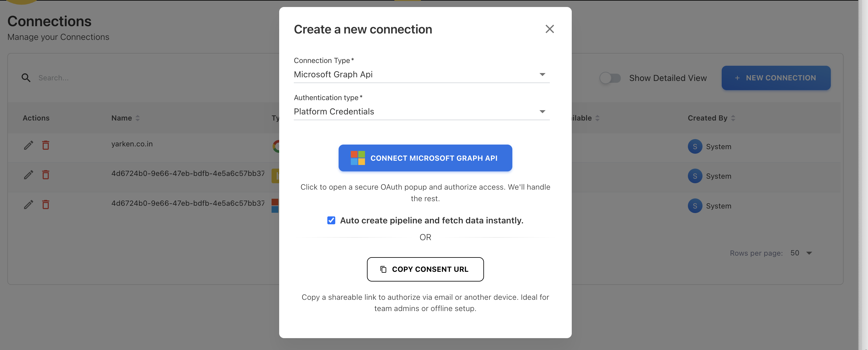Click pencil icon on second connection row
Image resolution: width=868 pixels, height=350 pixels.
[29, 175]
